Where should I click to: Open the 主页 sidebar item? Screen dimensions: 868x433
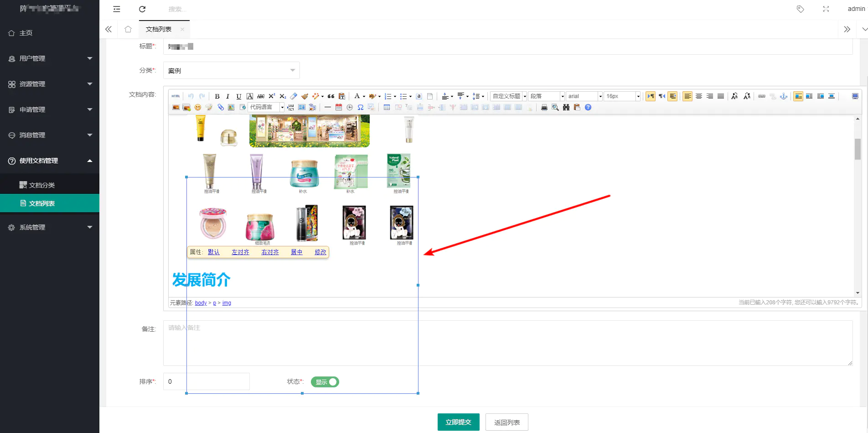tap(50, 33)
